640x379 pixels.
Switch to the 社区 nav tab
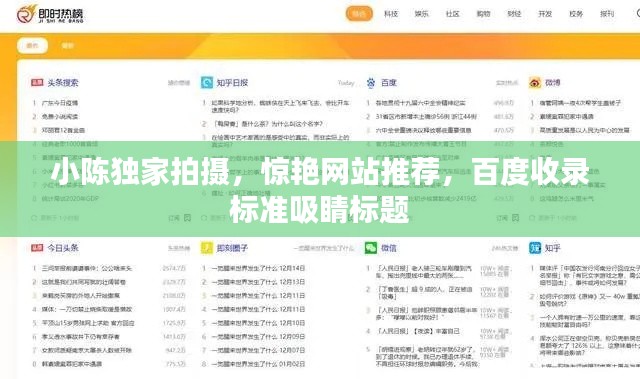coord(452,14)
